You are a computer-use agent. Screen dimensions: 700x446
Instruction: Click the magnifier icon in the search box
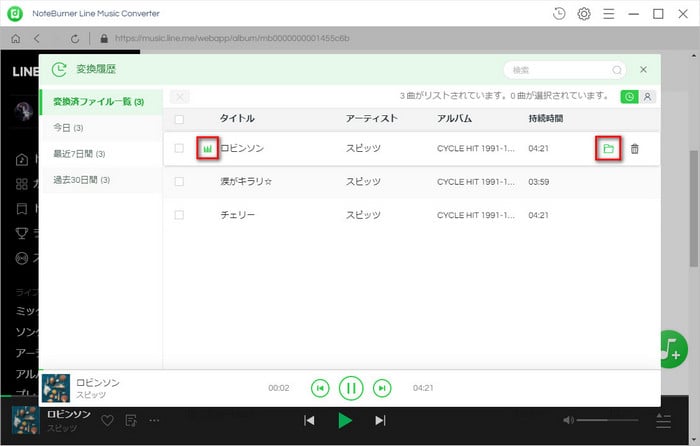[617, 70]
